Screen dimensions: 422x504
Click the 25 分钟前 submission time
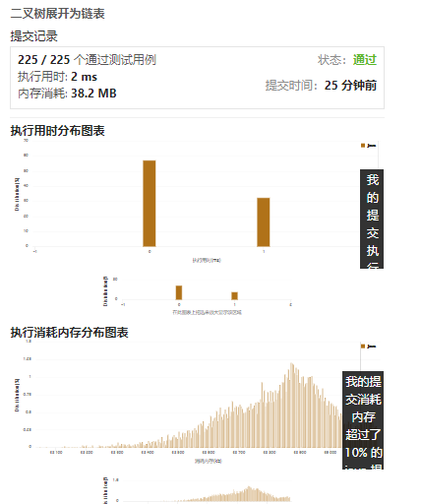pos(350,86)
